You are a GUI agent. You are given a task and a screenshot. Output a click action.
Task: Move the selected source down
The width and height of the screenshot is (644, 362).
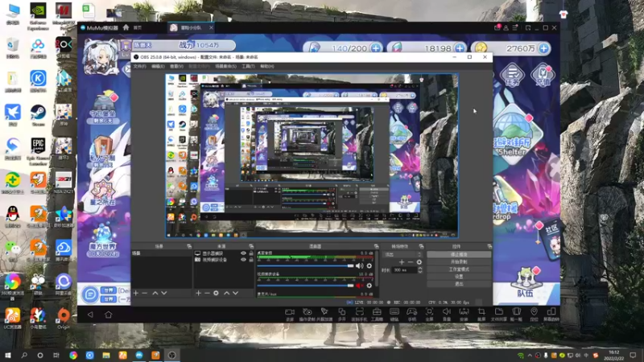235,293
